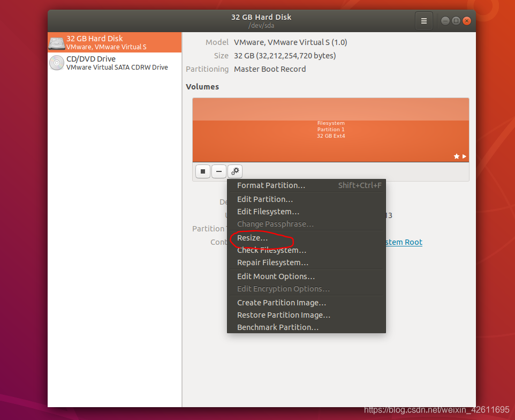Click the 32 GB hard disk icon
The width and height of the screenshot is (515, 420).
coord(57,43)
